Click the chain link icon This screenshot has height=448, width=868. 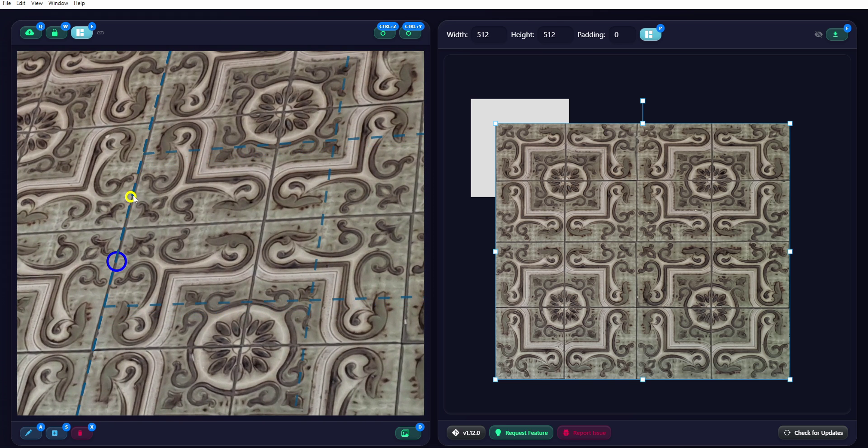coord(100,33)
